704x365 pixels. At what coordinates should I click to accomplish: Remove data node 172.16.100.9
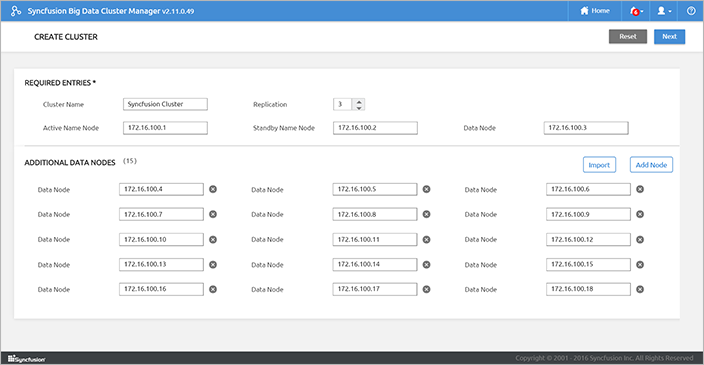tap(640, 214)
